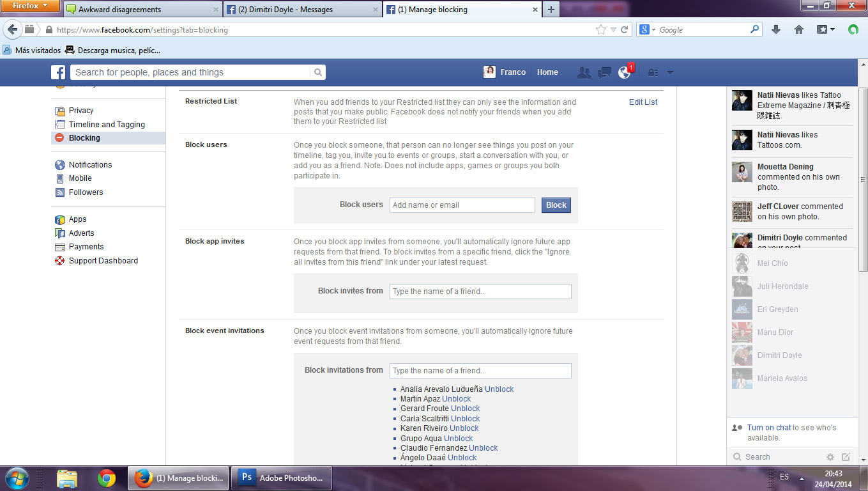Switch to the Awkward disagreements tab
Image resolution: width=868 pixels, height=491 pixels.
point(143,10)
